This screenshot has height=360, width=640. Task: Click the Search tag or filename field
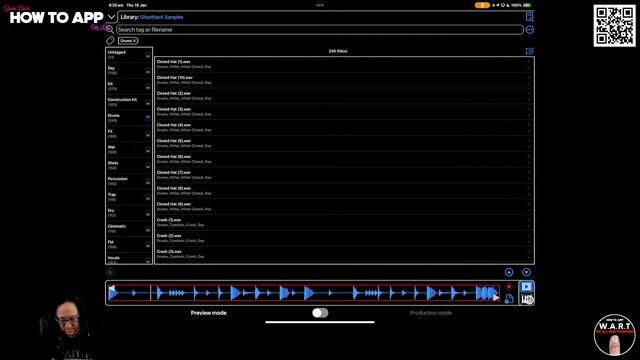coord(320,29)
